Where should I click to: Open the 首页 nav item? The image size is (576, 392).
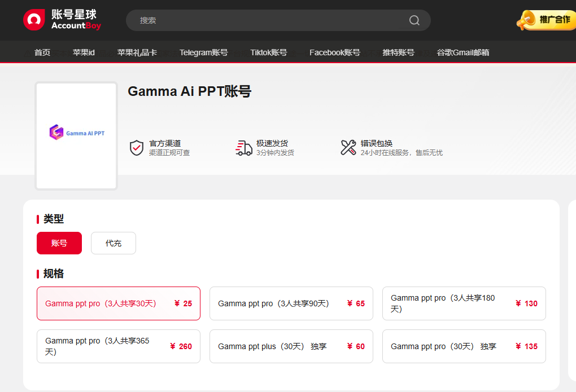[42, 52]
